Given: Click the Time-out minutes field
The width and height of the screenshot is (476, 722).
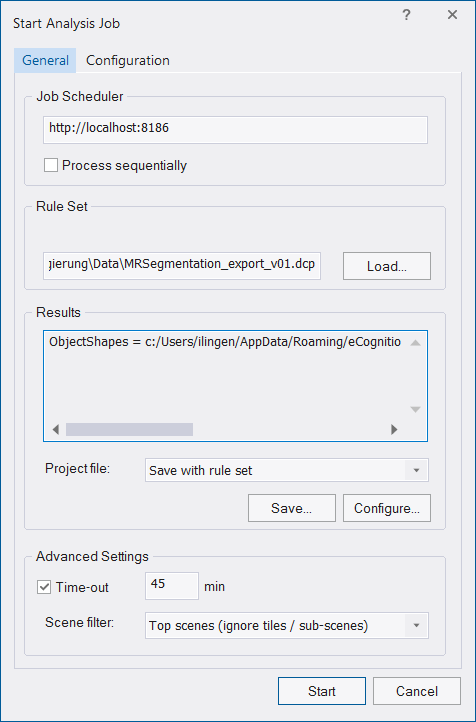Looking at the screenshot, I should pyautogui.click(x=172, y=586).
